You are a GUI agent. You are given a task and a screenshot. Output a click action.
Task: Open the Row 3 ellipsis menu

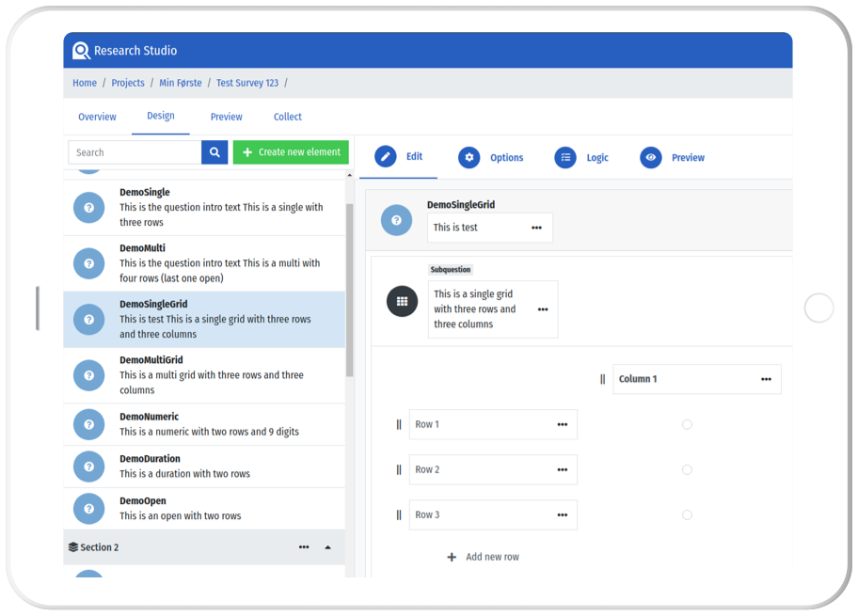point(562,514)
